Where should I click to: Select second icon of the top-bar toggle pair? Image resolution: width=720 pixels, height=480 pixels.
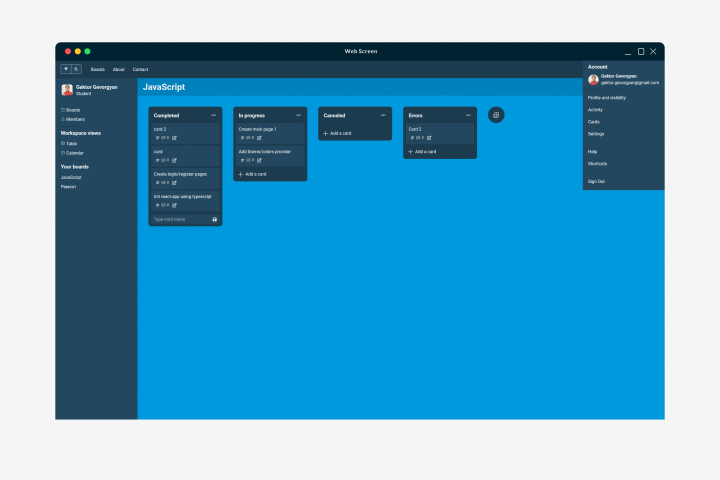(76, 69)
